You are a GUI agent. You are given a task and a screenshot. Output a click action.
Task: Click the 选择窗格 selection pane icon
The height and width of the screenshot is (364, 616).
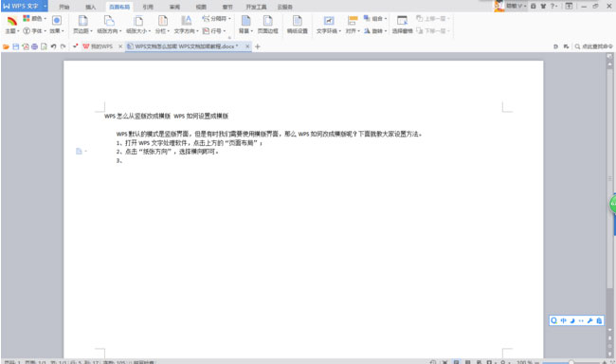402,21
